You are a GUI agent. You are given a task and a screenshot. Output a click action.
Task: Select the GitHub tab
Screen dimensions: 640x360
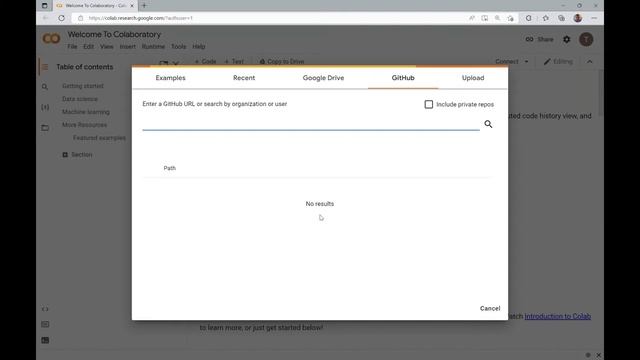tap(403, 78)
